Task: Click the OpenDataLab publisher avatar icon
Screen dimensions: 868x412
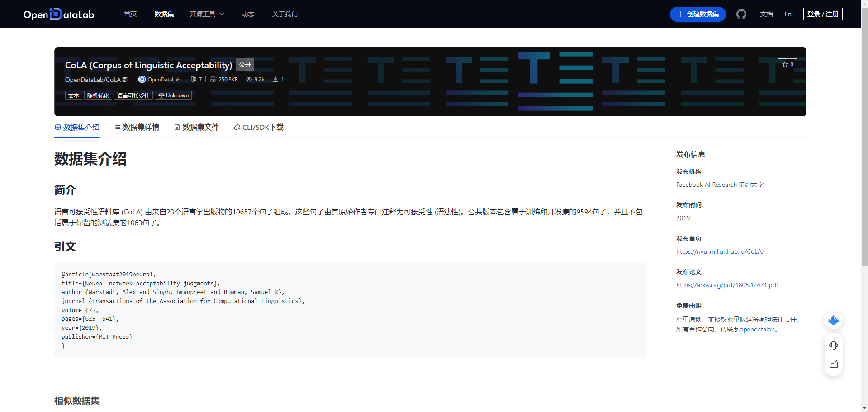Action: [142, 79]
